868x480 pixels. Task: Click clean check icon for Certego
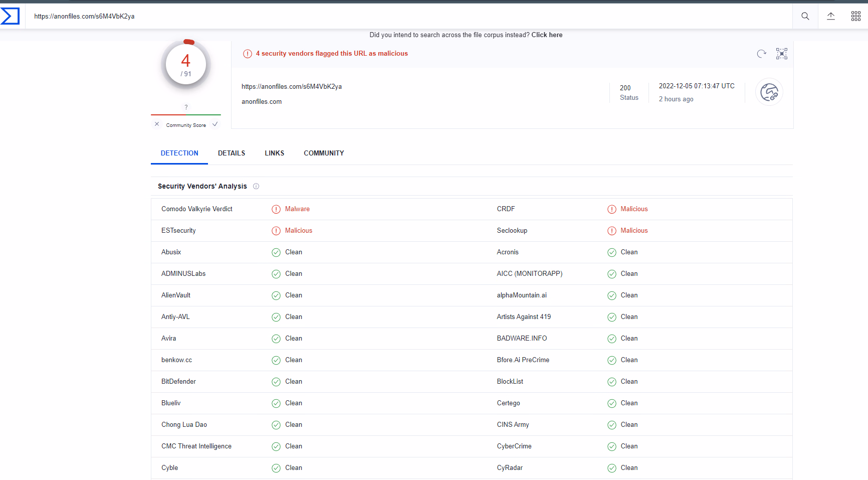612,403
